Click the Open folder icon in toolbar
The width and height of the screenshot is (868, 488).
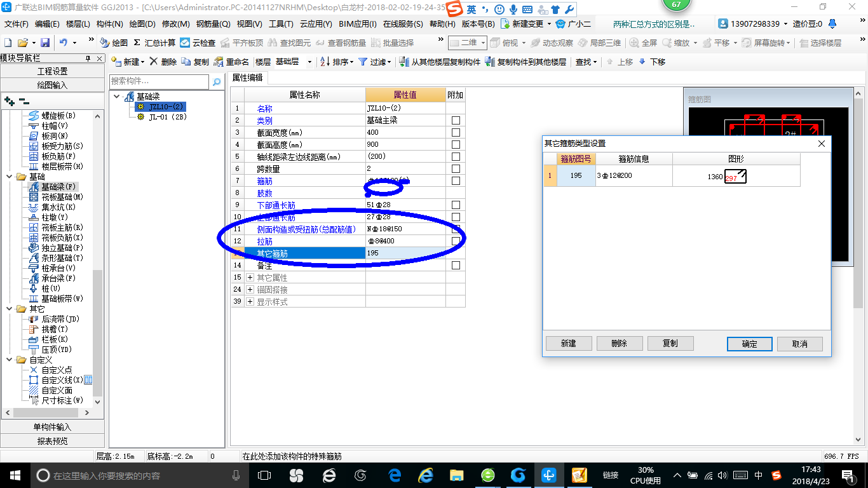click(x=23, y=43)
